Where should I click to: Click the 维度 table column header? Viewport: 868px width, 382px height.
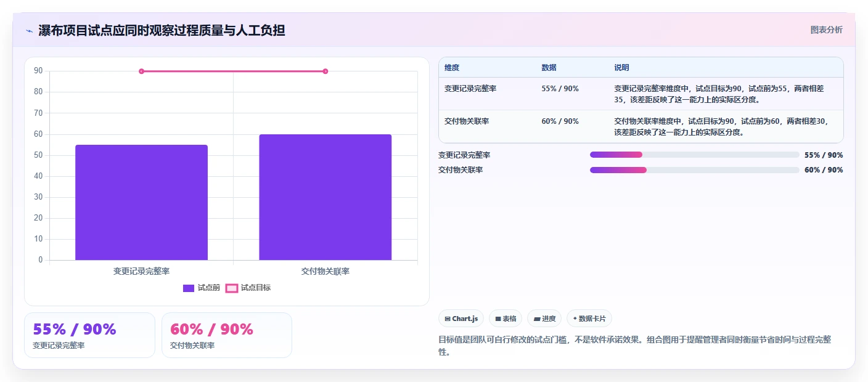click(452, 67)
